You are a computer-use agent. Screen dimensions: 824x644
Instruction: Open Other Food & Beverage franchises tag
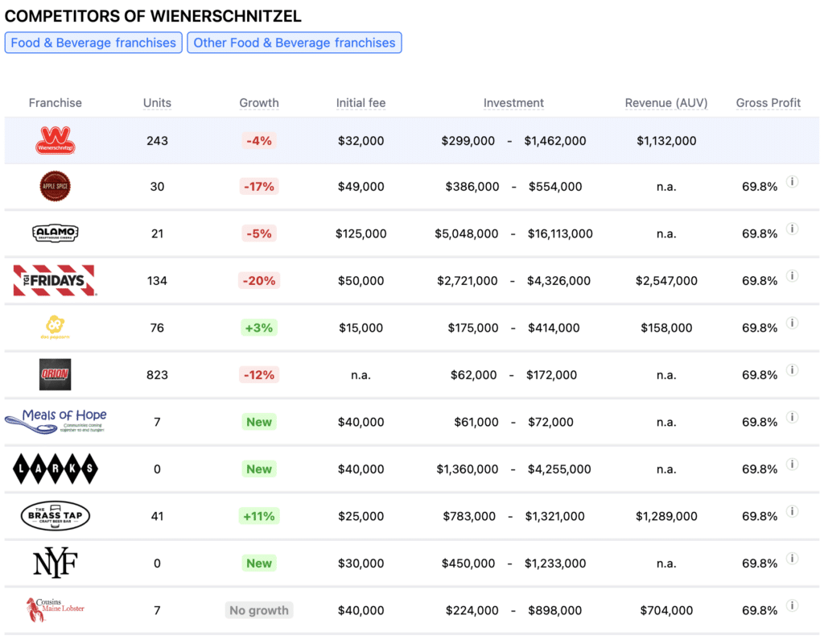[x=295, y=43]
